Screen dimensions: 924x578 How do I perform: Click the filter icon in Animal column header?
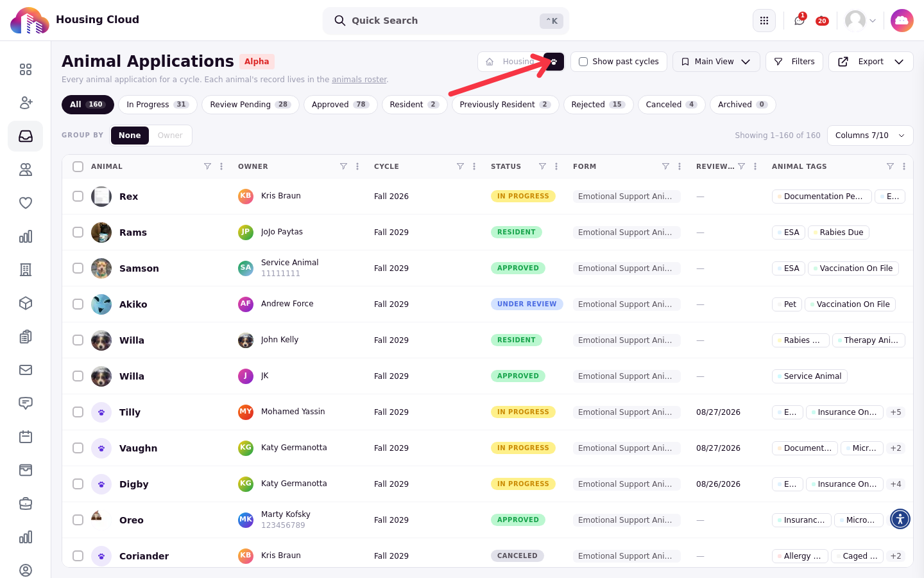pyautogui.click(x=207, y=166)
